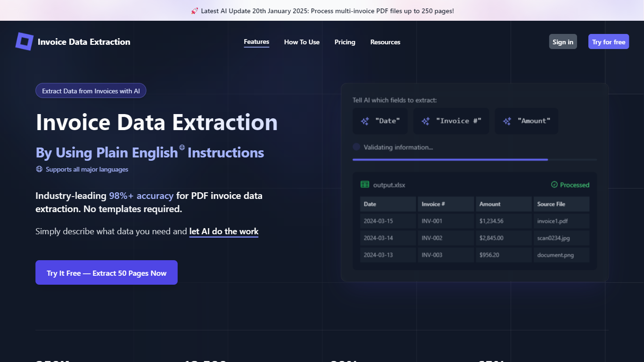Click the sparkle icon in "Amount" chip
The height and width of the screenshot is (362, 644).
pyautogui.click(x=507, y=121)
